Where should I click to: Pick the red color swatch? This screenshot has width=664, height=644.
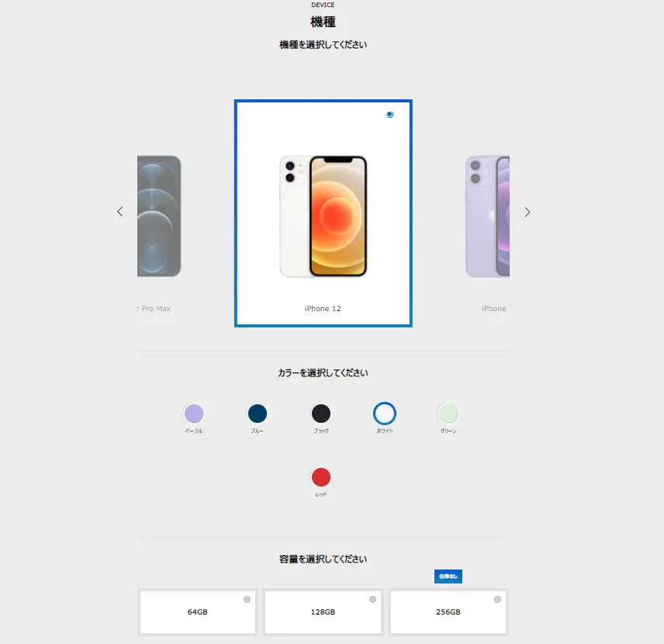coord(321,477)
